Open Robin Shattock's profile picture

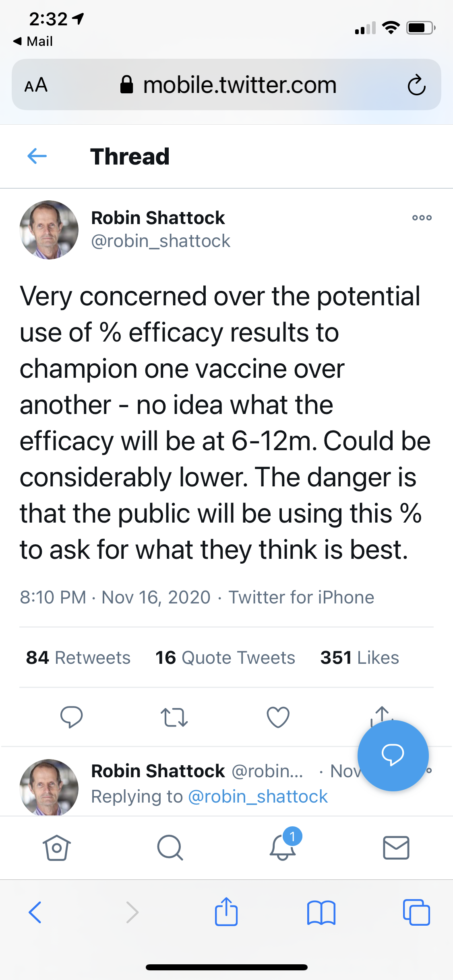pyautogui.click(x=49, y=230)
